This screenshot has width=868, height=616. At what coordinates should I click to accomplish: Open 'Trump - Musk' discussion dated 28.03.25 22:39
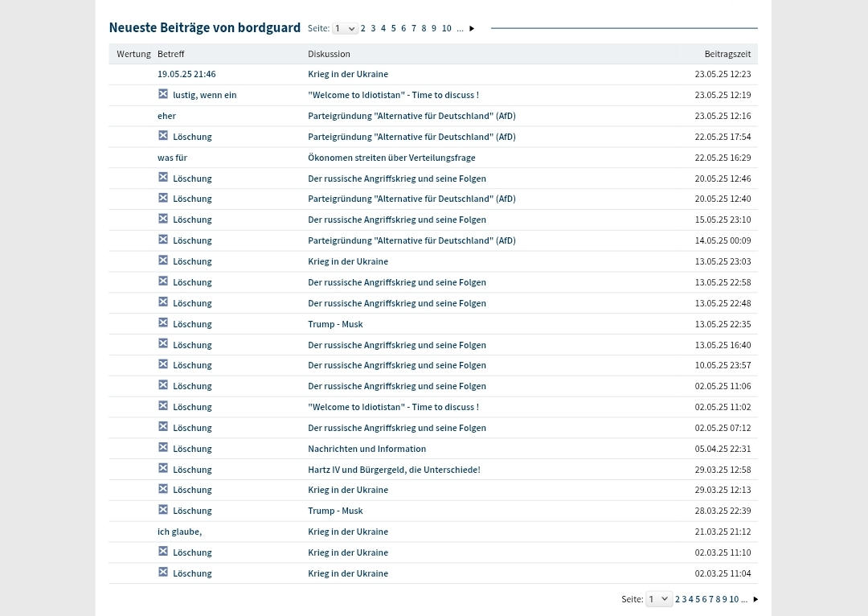[335, 511]
